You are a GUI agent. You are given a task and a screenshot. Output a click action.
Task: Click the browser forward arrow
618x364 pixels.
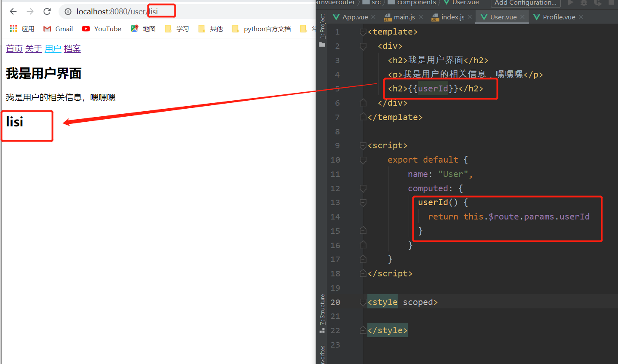coord(30,11)
